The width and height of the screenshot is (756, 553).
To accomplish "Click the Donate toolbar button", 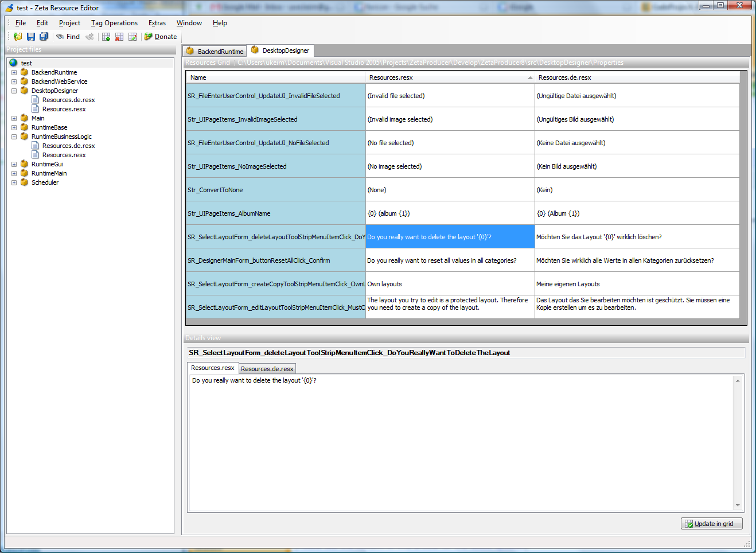I will [161, 37].
